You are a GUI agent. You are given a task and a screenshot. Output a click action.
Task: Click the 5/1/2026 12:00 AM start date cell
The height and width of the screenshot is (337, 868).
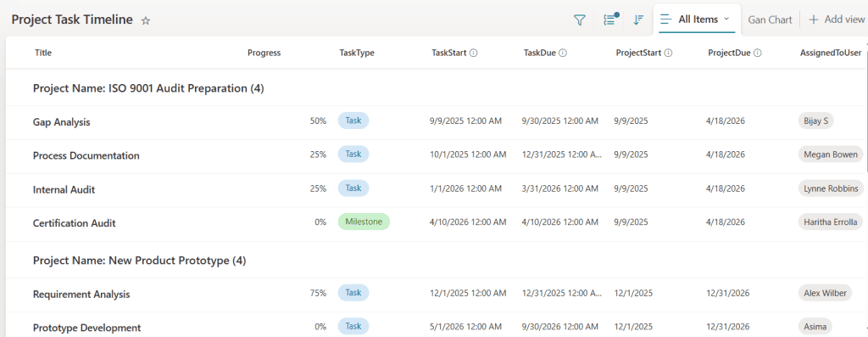click(x=465, y=327)
